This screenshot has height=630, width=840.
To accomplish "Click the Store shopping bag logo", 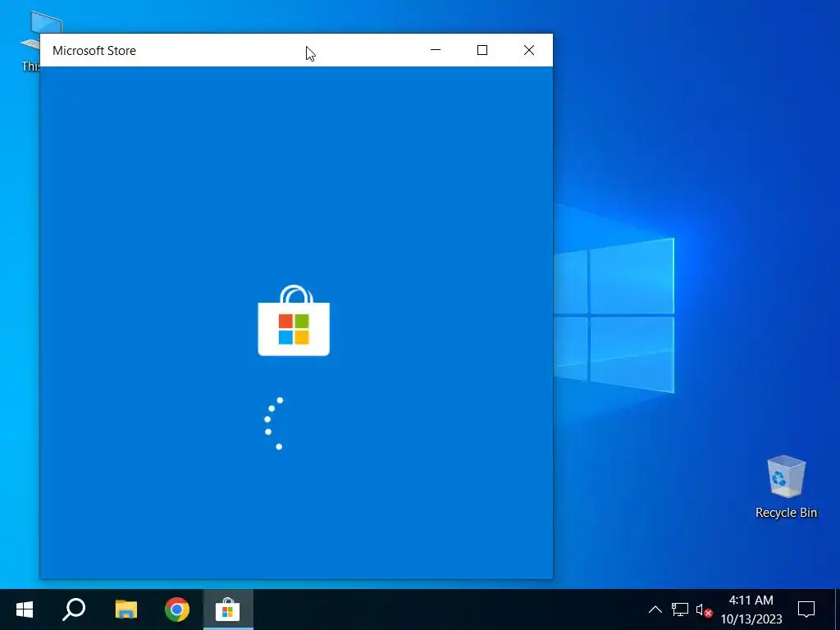I will 294,321.
